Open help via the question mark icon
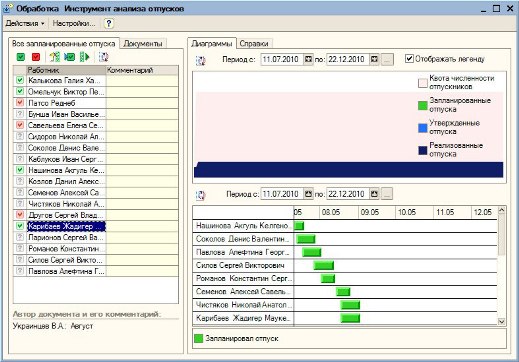This screenshot has width=519, height=362. (x=109, y=23)
